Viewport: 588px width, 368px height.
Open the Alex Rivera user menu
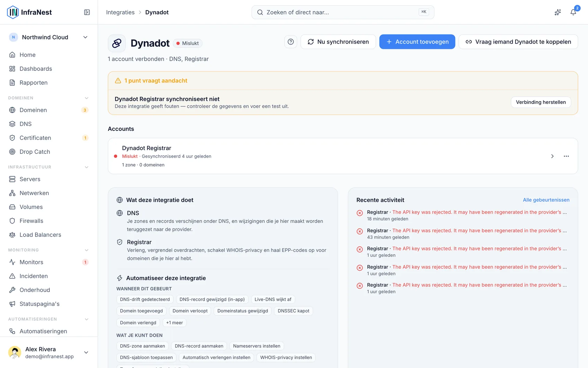coord(49,353)
